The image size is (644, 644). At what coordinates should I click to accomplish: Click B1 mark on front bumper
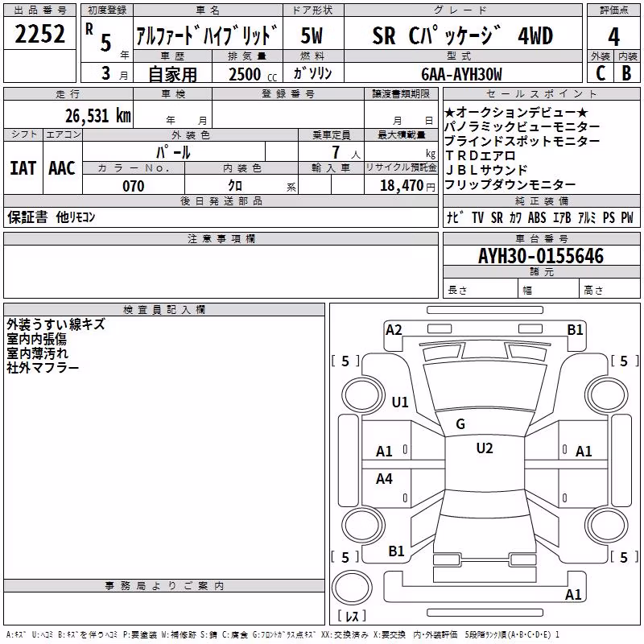click(575, 330)
